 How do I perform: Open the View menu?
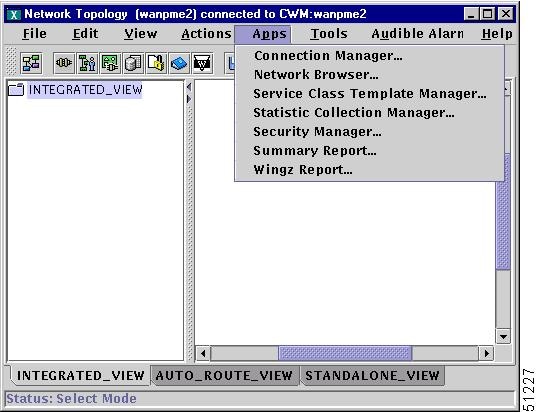tap(141, 34)
